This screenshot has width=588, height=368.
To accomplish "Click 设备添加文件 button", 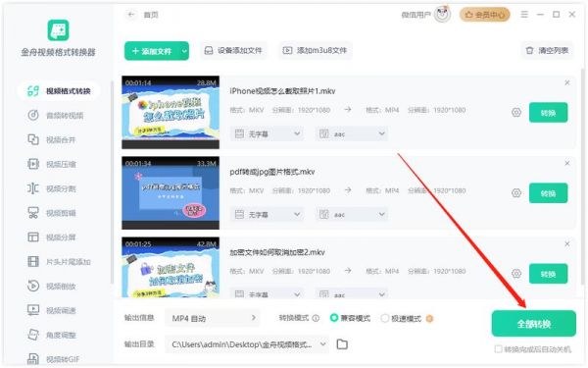I will coord(233,50).
